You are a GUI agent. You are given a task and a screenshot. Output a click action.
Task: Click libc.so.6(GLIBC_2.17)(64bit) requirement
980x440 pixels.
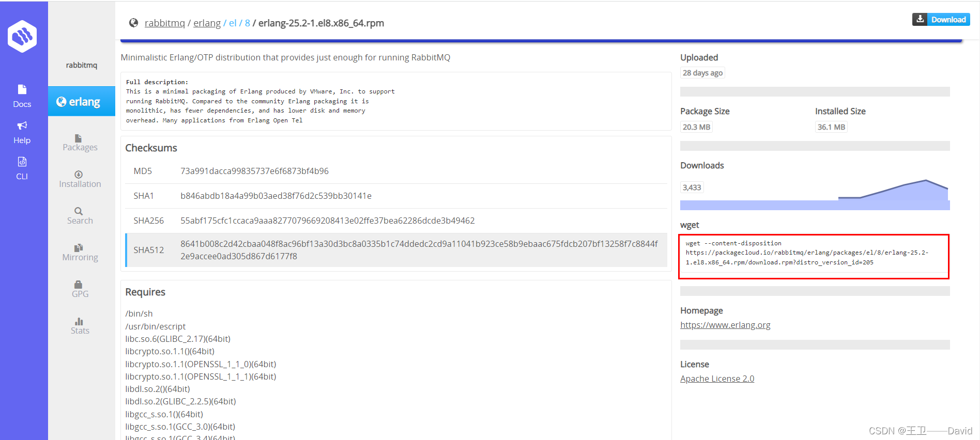178,339
